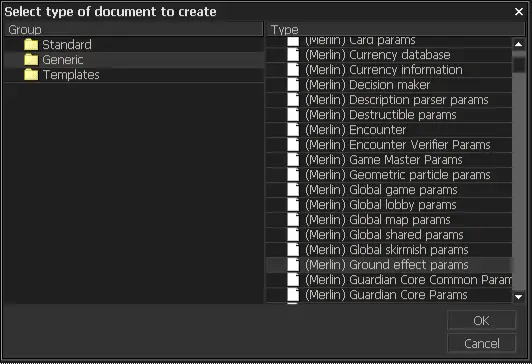The width and height of the screenshot is (532, 364).
Task: Click document icon beside Currency database
Action: [x=293, y=55]
